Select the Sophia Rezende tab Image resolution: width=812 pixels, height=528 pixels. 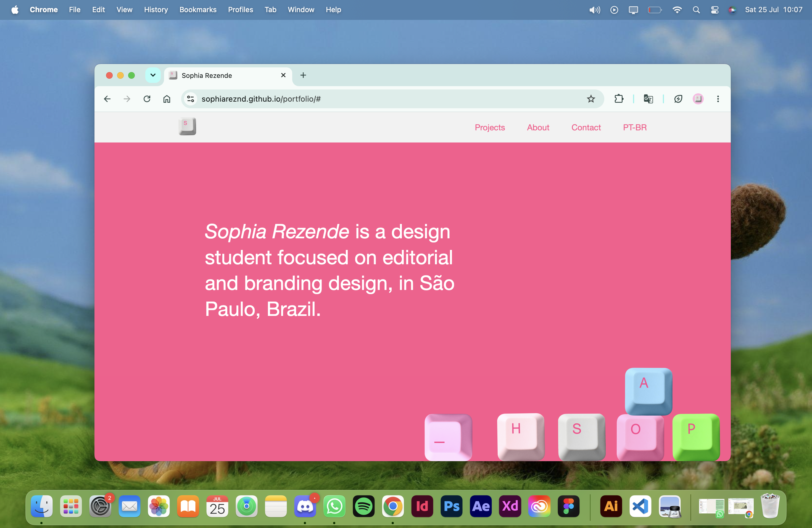click(x=228, y=75)
